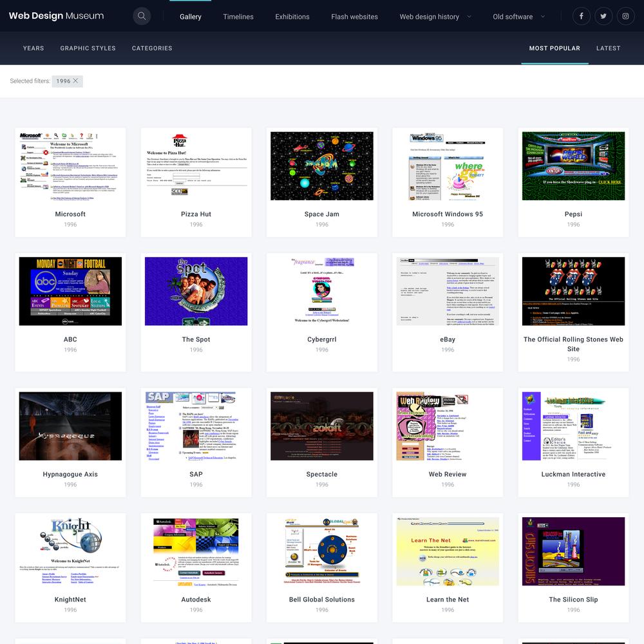View the Pepsi website thumbnail
Image resolution: width=644 pixels, height=644 pixels.
[x=573, y=166]
